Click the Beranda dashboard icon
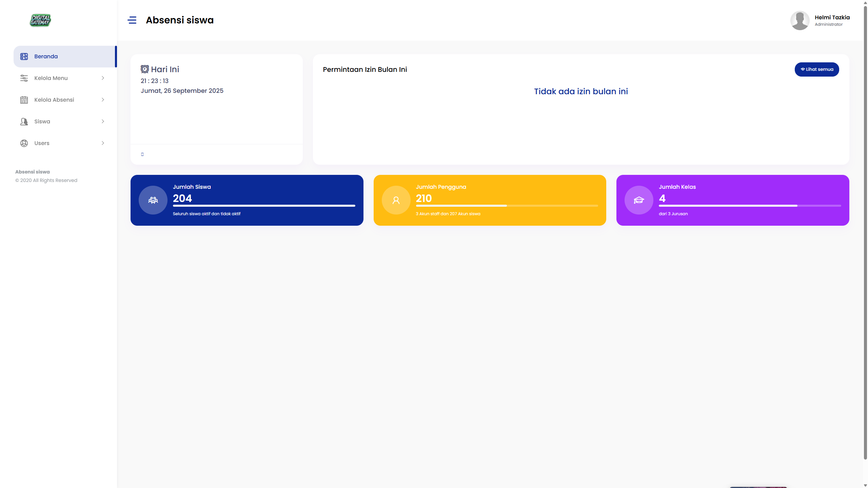This screenshot has width=868, height=488. click(24, 57)
